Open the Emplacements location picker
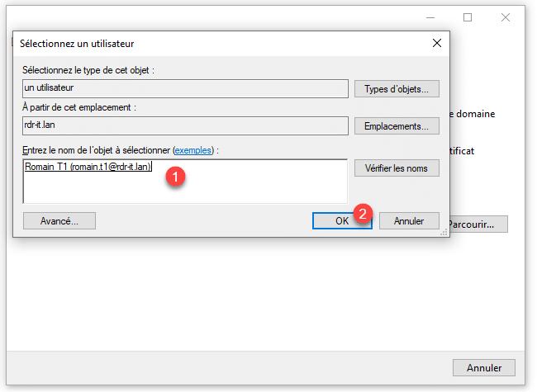The width and height of the screenshot is (537, 392). (397, 126)
